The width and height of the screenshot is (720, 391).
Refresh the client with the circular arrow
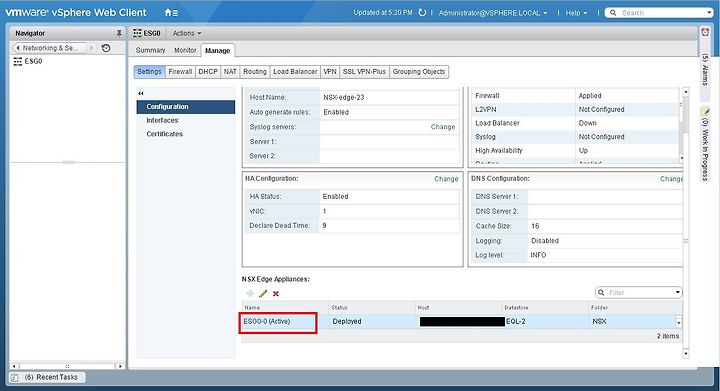422,13
